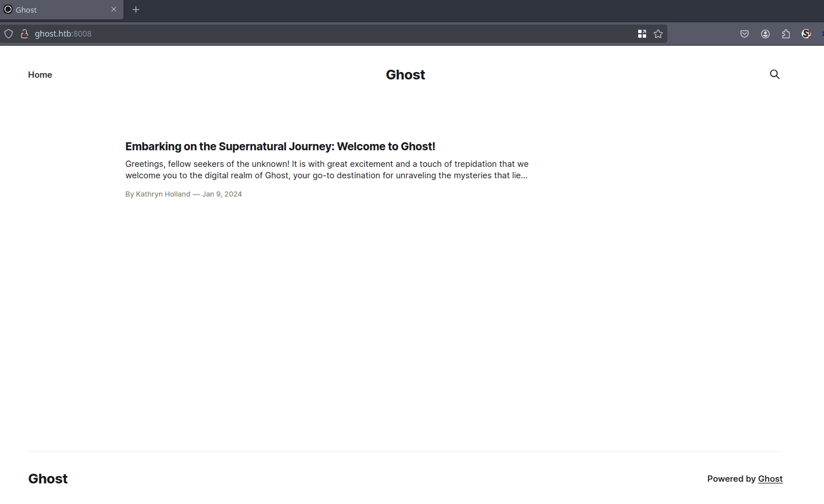Screen dimensions: 824x504
Task: Click the Ghost footer logo text
Action: pos(48,479)
